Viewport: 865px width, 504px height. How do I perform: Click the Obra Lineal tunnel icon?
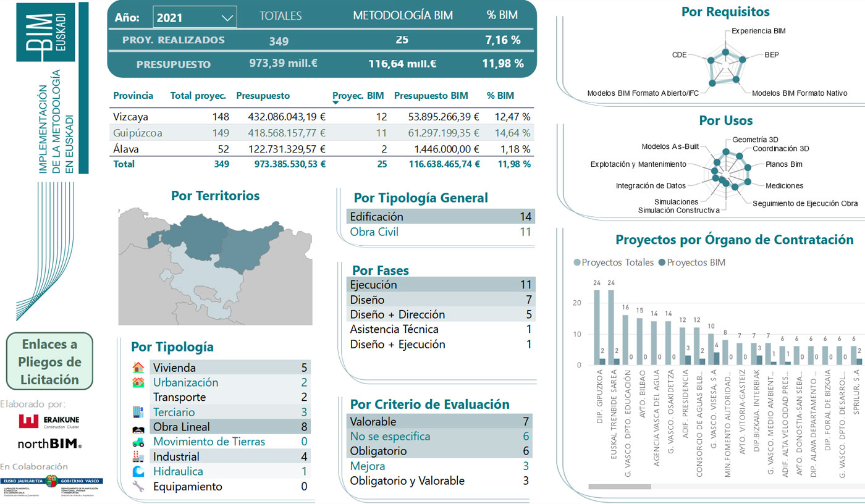pos(138,427)
